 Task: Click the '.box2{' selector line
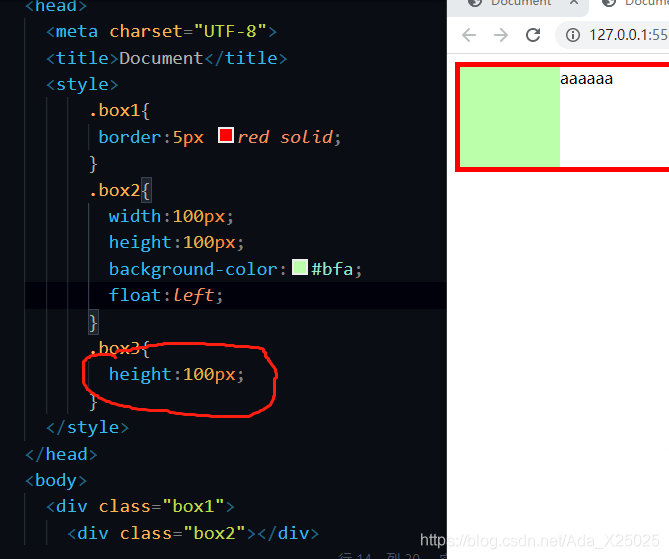[119, 190]
